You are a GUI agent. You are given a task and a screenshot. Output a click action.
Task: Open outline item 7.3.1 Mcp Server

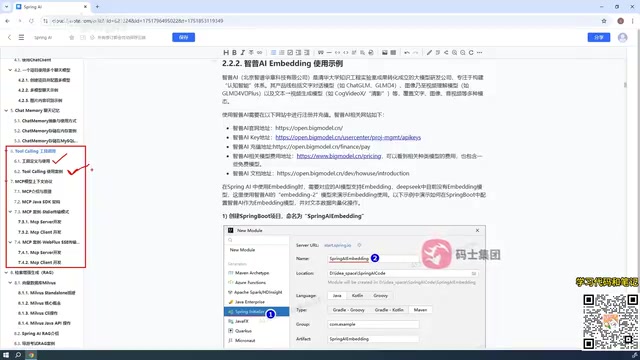40,222
